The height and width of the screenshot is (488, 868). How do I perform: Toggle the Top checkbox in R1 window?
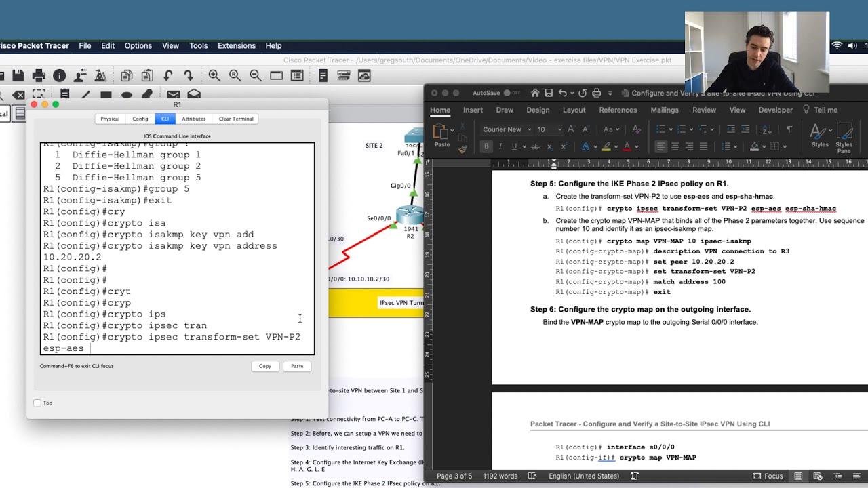[x=37, y=403]
